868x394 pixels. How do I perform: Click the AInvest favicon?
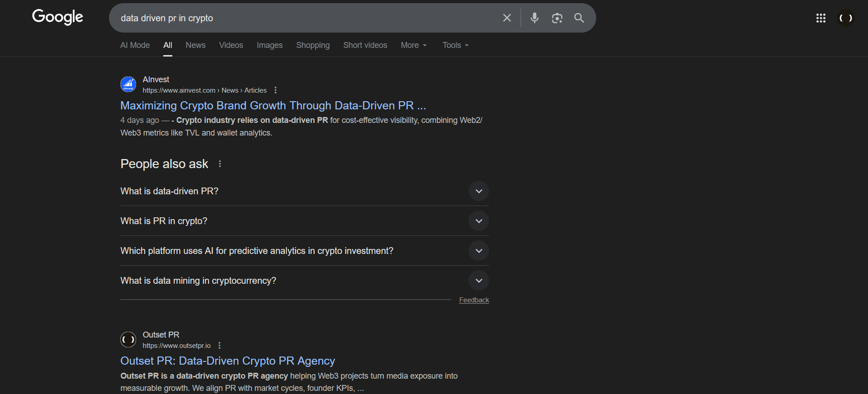[x=128, y=84]
